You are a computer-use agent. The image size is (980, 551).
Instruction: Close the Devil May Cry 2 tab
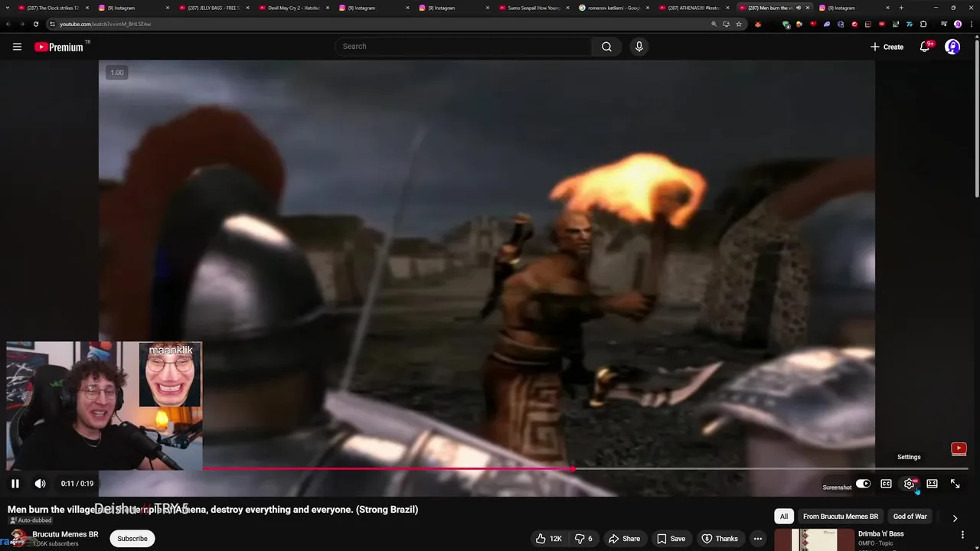[326, 8]
